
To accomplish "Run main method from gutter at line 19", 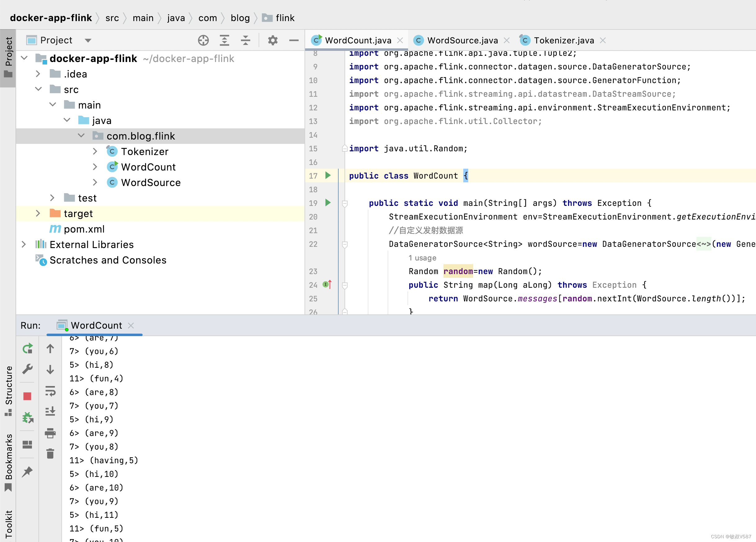I will pos(328,203).
